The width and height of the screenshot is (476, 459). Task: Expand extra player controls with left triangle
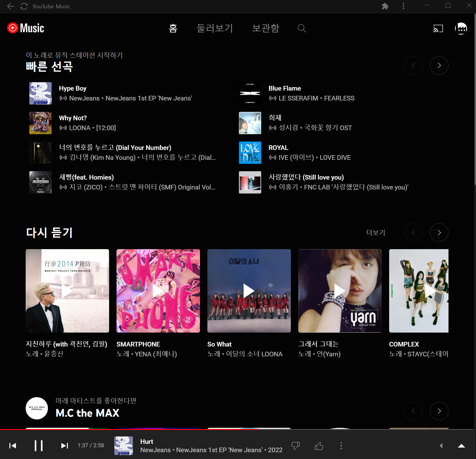441,446
